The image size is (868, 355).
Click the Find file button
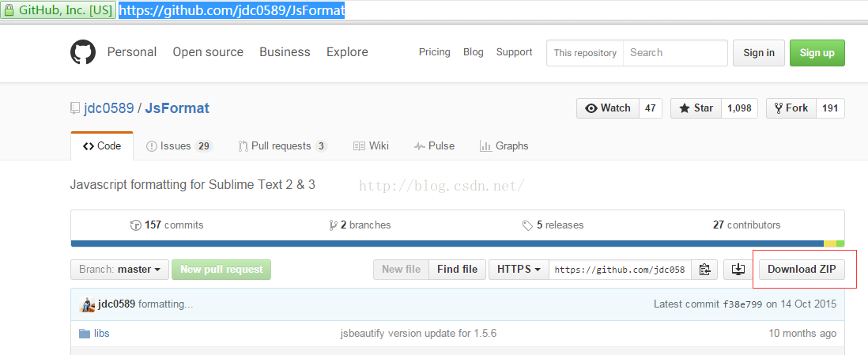457,270
